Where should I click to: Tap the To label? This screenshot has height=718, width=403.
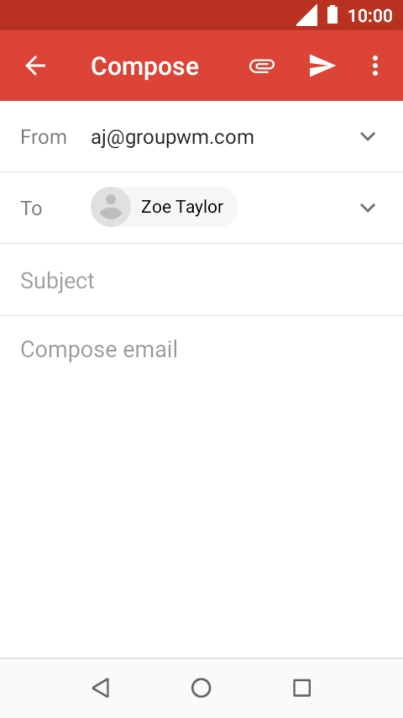pos(31,208)
